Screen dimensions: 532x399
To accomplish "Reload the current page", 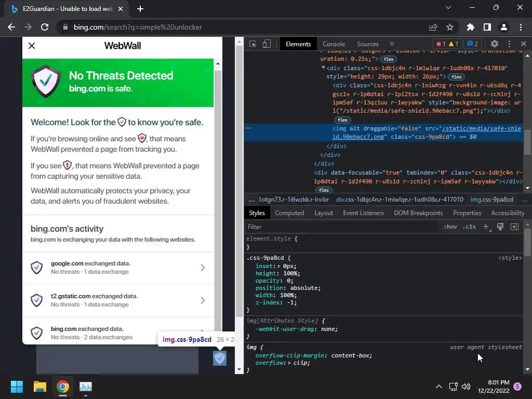I will click(45, 27).
